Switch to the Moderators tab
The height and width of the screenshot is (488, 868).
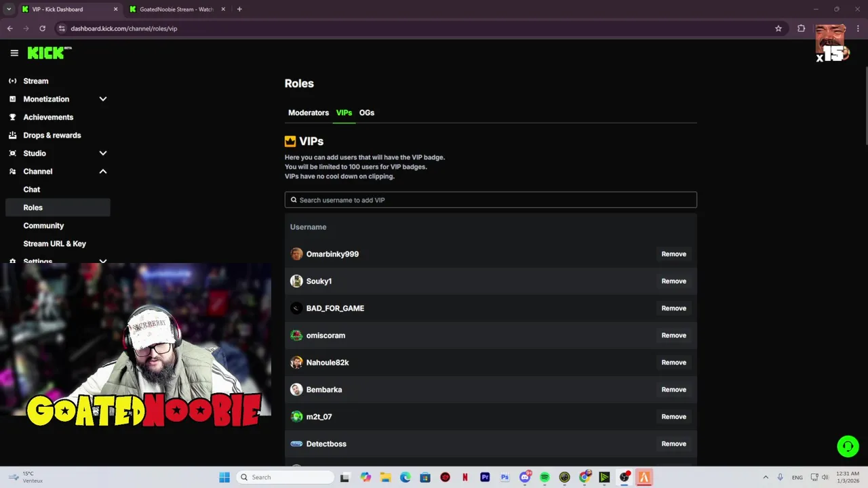[x=309, y=113]
